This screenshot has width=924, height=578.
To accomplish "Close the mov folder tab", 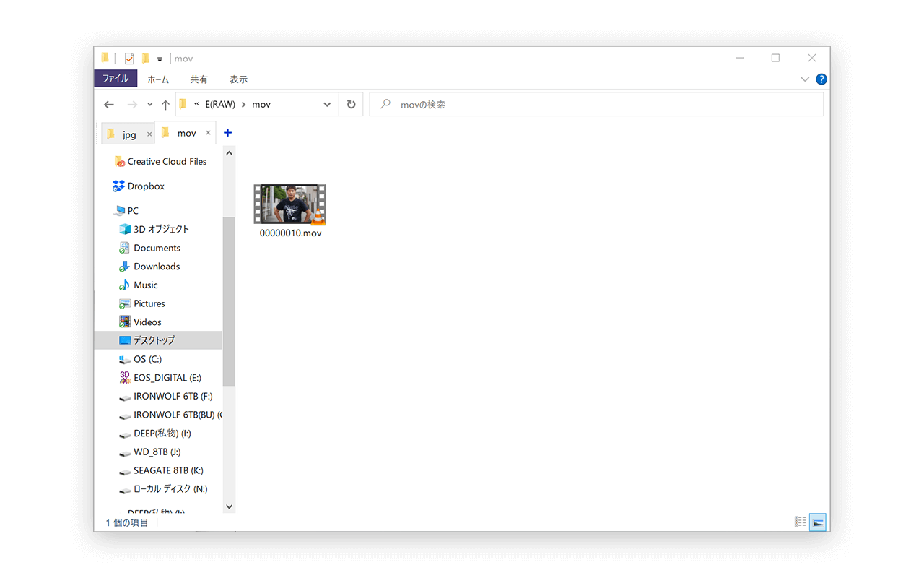I will tap(208, 133).
